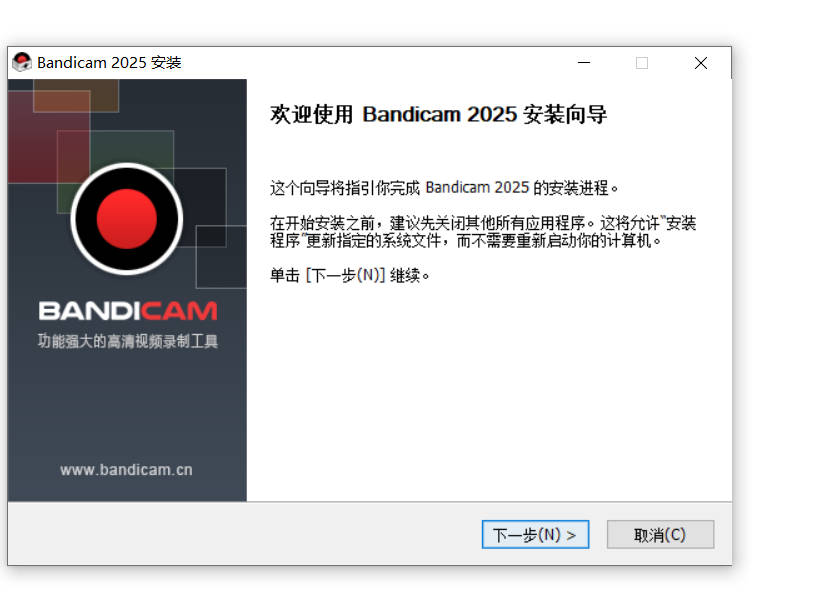The width and height of the screenshot is (823, 609).
Task: Click the BANDICAM wordmark logo
Action: coord(128,311)
